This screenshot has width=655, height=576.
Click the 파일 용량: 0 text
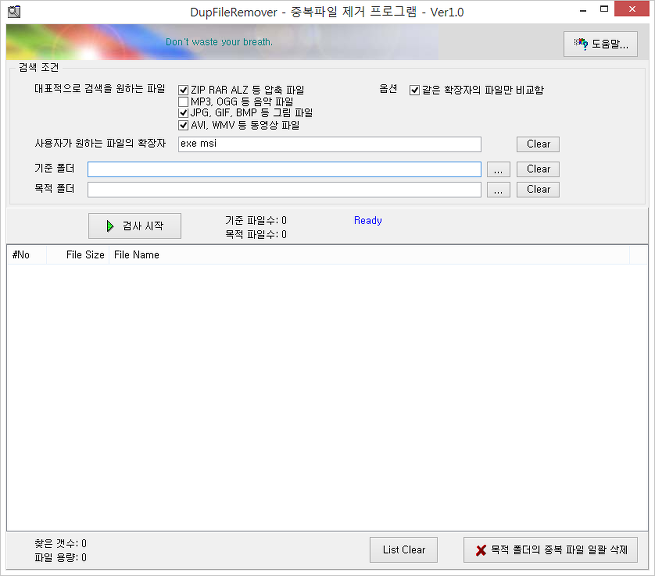pyautogui.click(x=60, y=557)
